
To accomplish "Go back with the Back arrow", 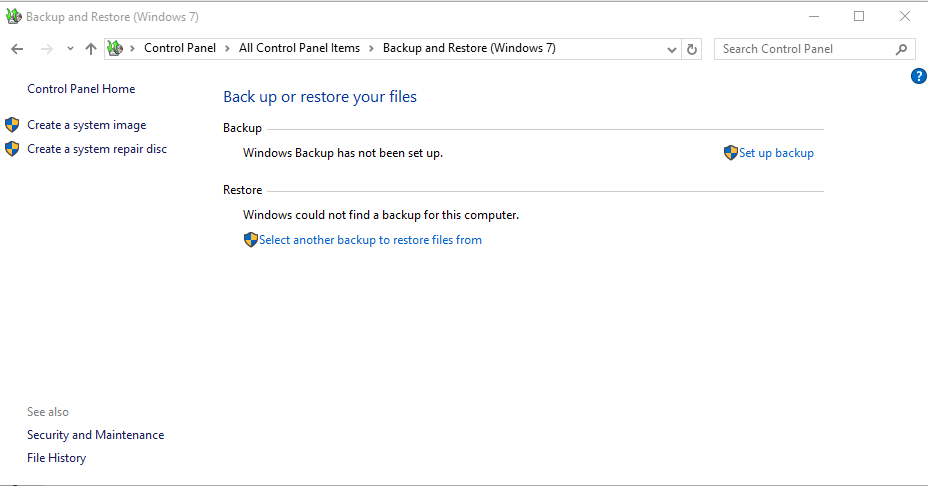I will (17, 49).
